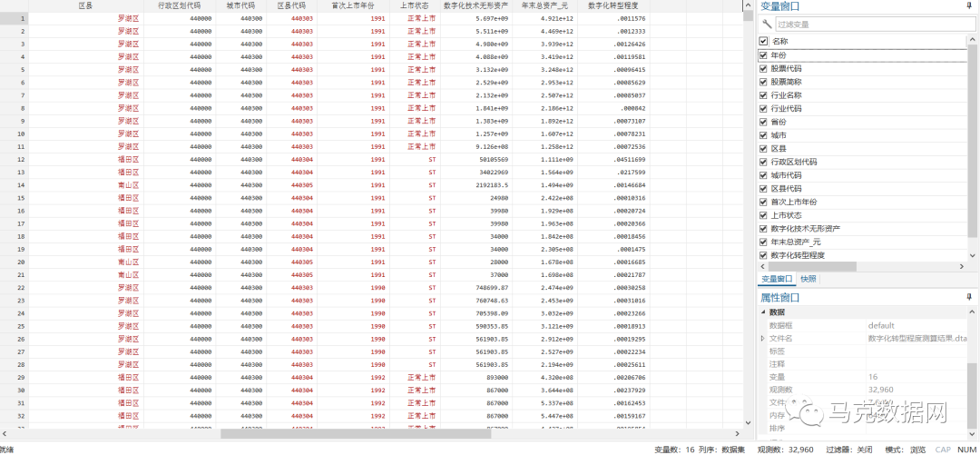Click the data grid scroll left arrow

pyautogui.click(x=5, y=434)
